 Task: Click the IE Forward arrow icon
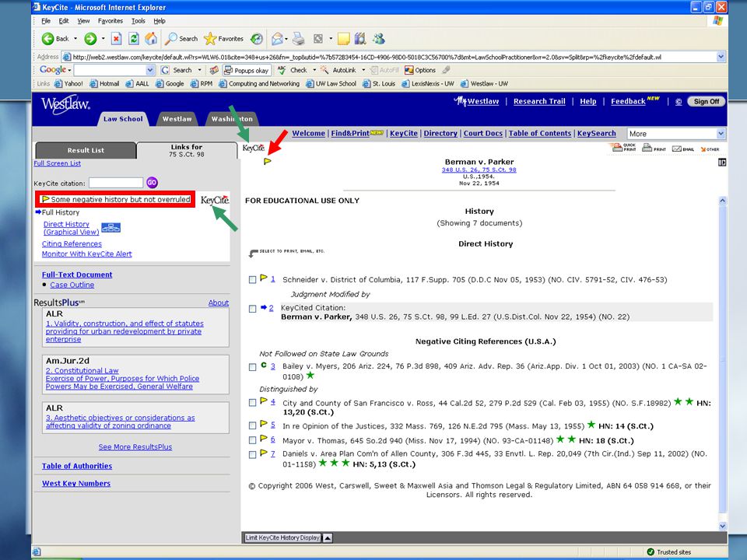90,39
